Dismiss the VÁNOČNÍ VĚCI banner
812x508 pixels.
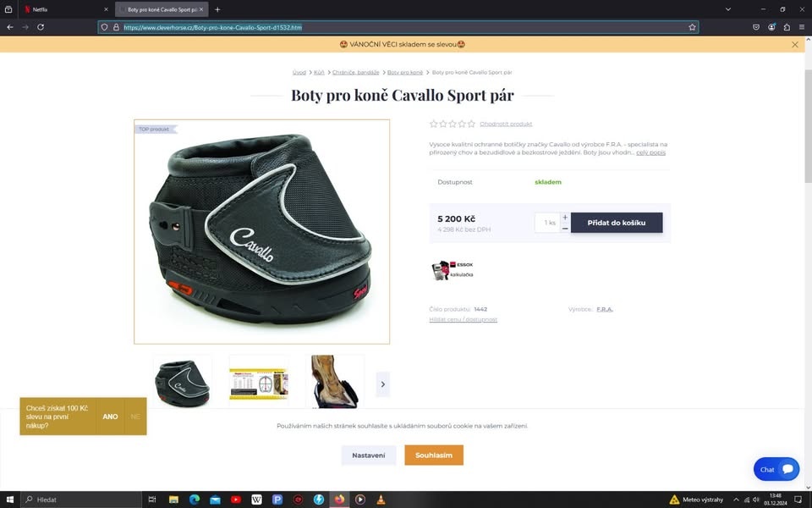pos(795,45)
